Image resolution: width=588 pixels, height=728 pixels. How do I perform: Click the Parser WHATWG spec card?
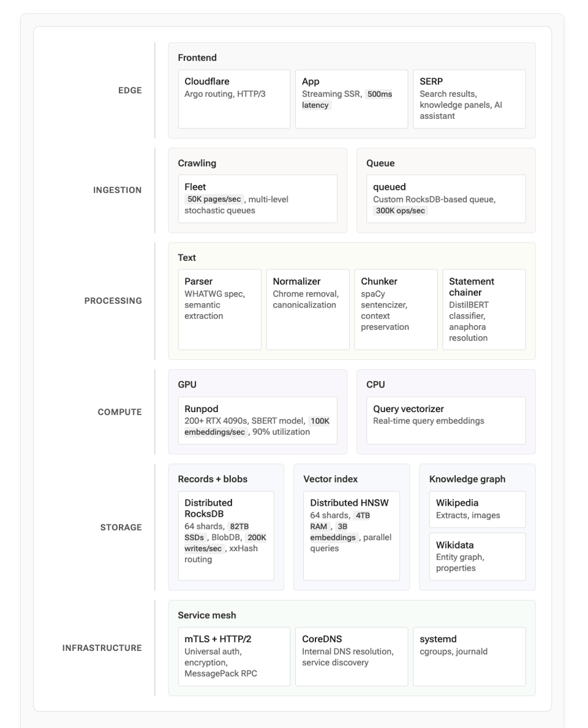click(219, 309)
